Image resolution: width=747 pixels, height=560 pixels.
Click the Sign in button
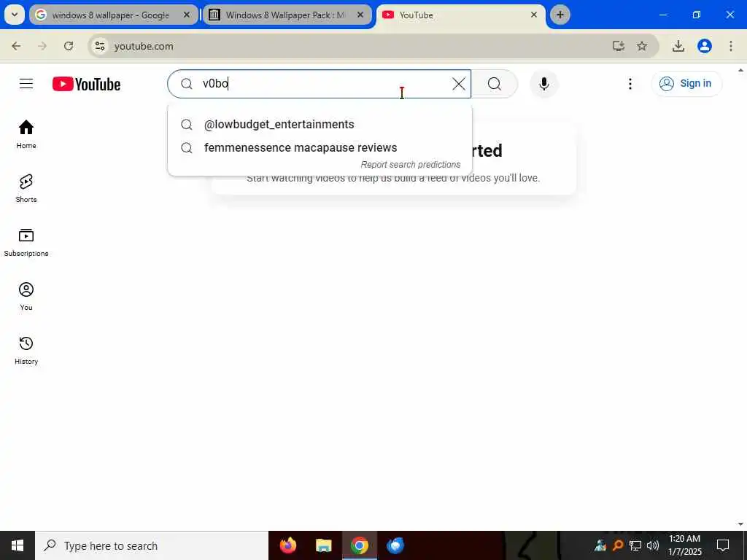pos(686,84)
